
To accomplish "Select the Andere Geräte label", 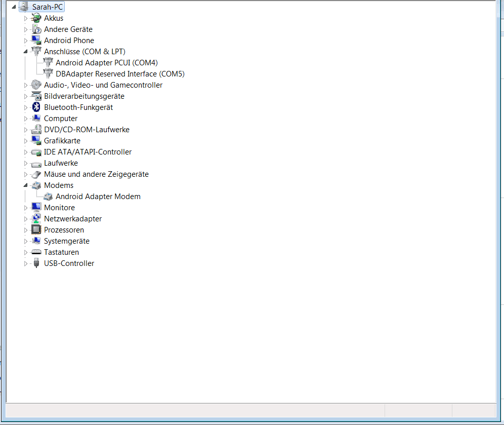I will (x=68, y=29).
